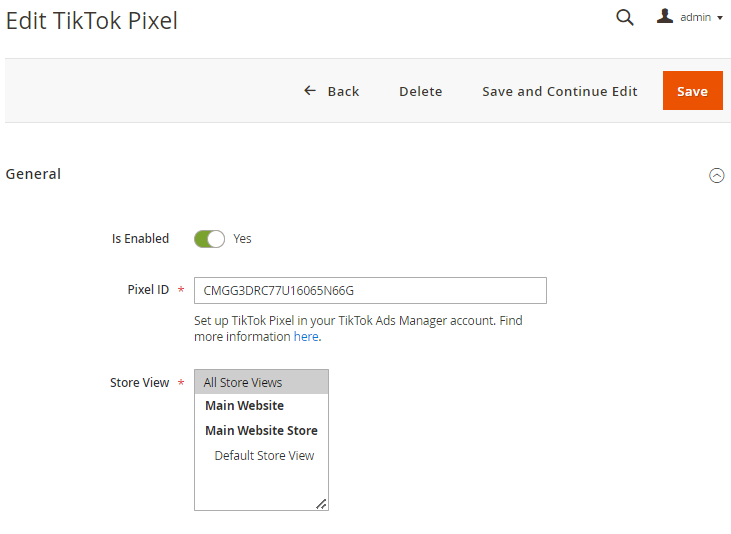Select Main Website Store option
731x534 pixels.
pos(262,430)
